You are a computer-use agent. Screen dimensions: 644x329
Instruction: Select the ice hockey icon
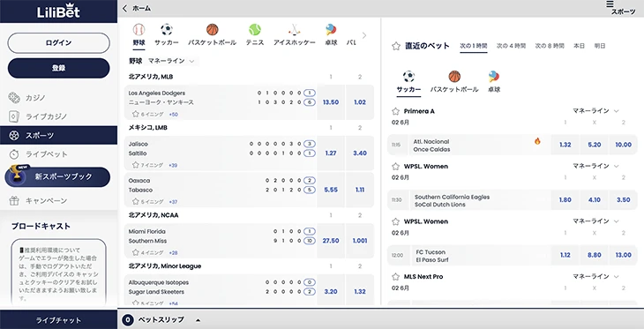pos(294,30)
